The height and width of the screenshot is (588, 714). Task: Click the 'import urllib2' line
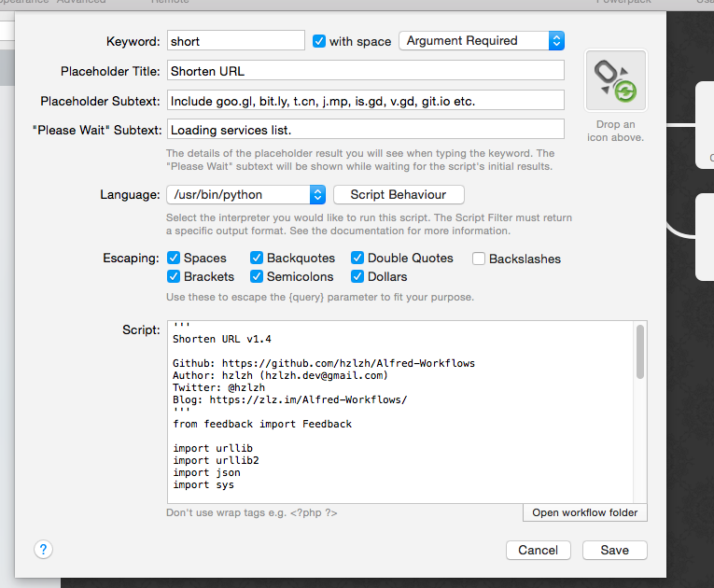(216, 460)
